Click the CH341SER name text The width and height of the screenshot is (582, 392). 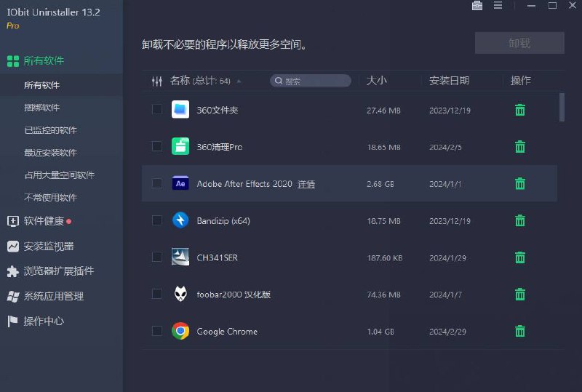(217, 257)
